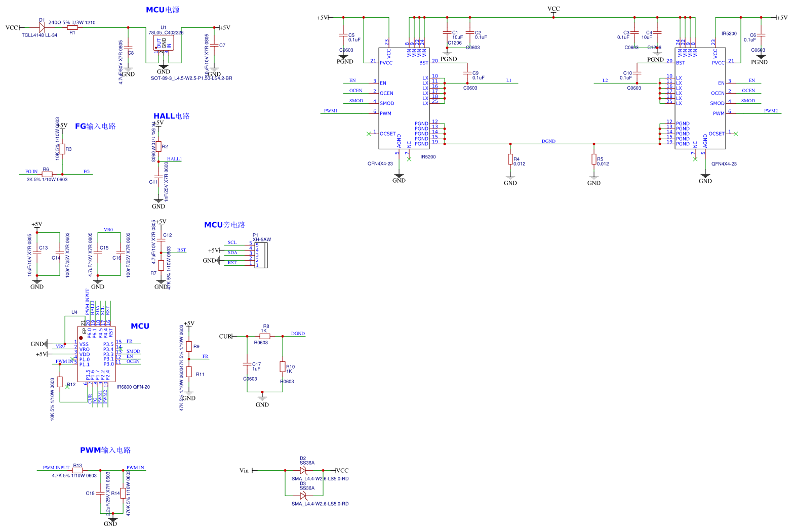
Task: Select the "FG IN" net label
Action: point(31,172)
